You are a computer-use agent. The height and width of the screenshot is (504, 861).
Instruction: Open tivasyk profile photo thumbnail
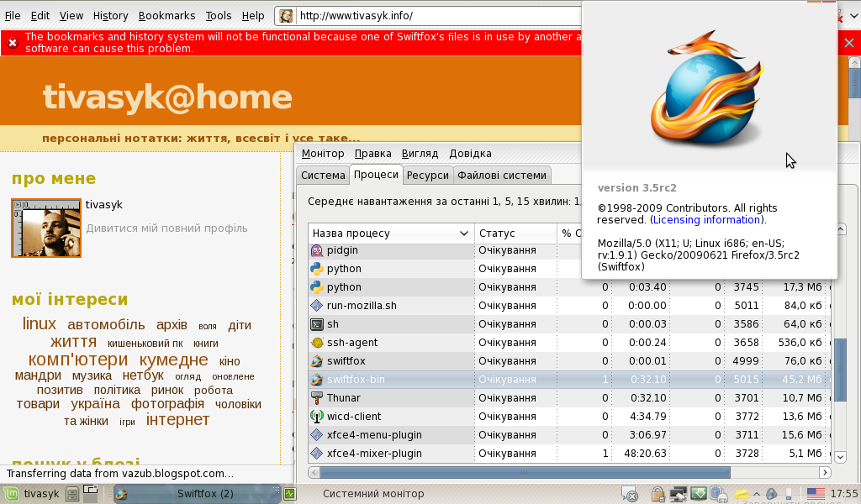(x=46, y=228)
